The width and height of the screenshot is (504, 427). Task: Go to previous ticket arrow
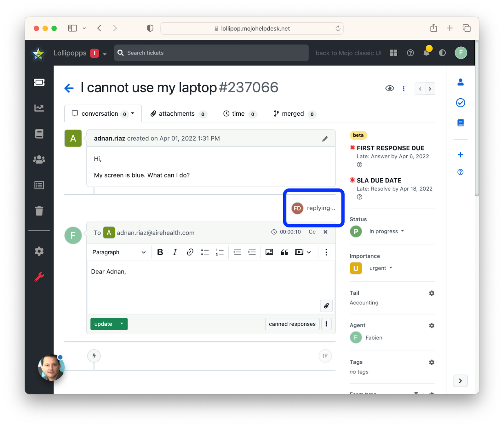(x=420, y=89)
